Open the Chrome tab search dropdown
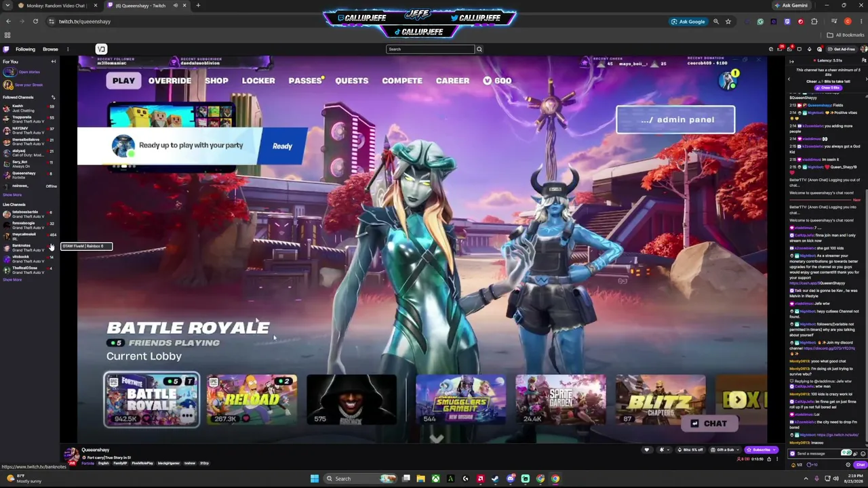 tap(7, 5)
